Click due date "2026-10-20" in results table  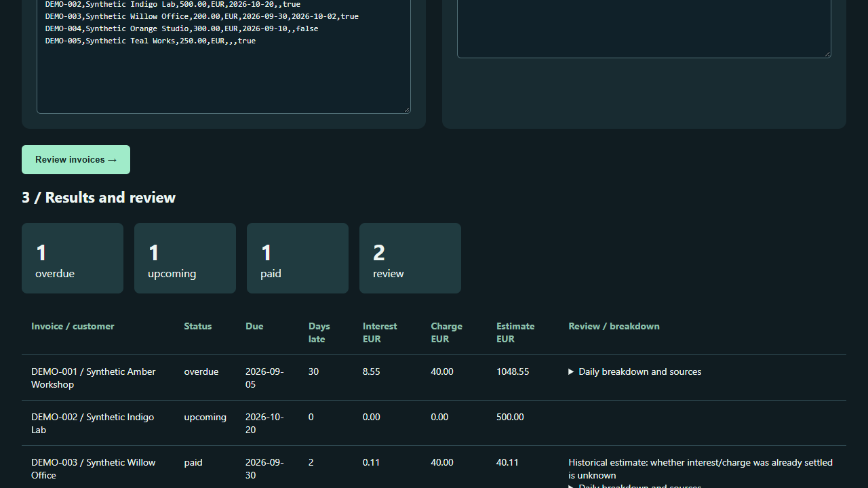click(264, 423)
